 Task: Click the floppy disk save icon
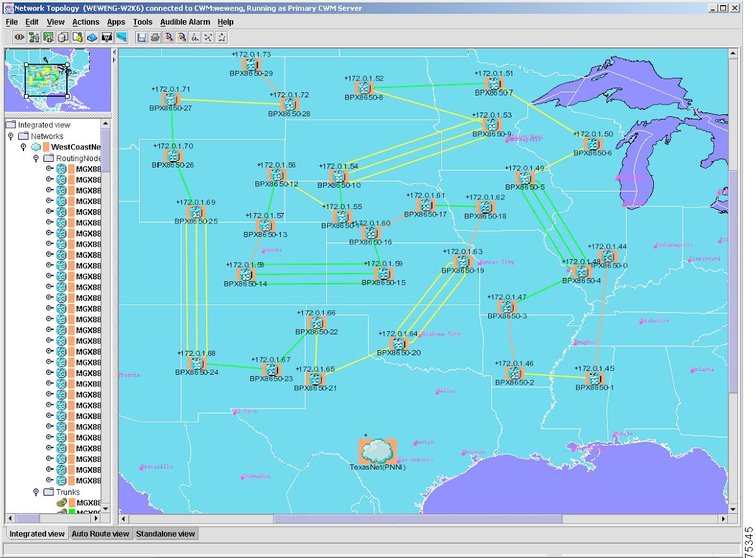click(142, 37)
